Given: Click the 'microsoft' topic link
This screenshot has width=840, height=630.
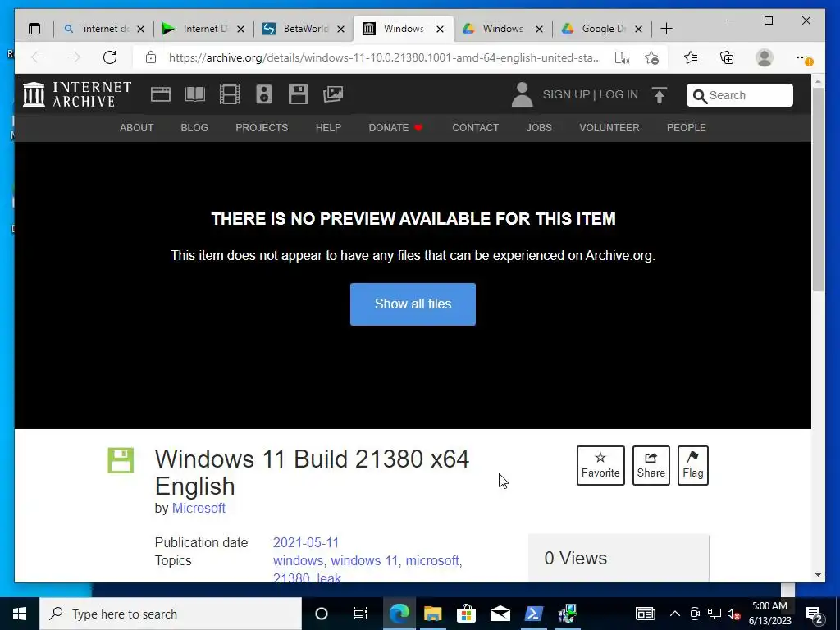Looking at the screenshot, I should pyautogui.click(x=432, y=560).
